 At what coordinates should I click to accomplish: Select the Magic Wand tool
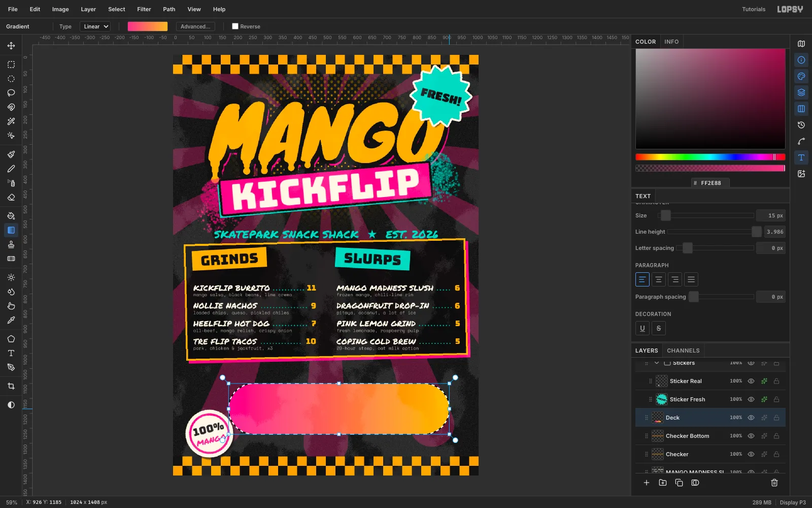[11, 121]
